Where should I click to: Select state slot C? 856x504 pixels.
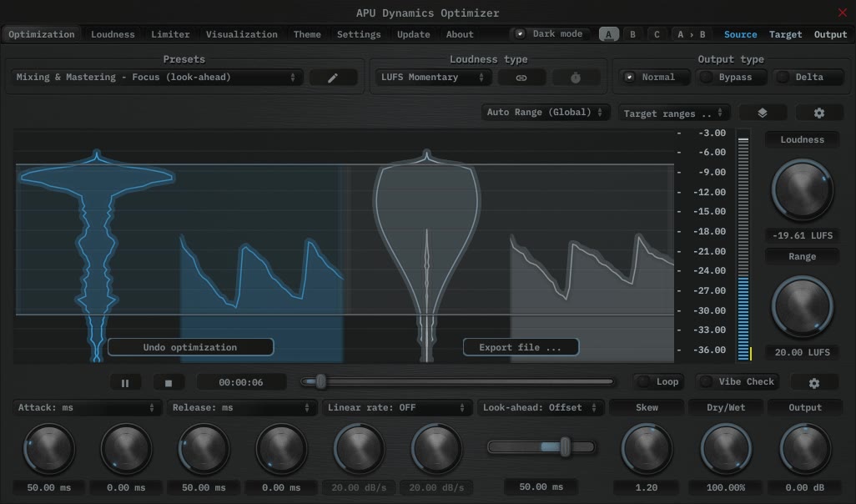click(657, 34)
